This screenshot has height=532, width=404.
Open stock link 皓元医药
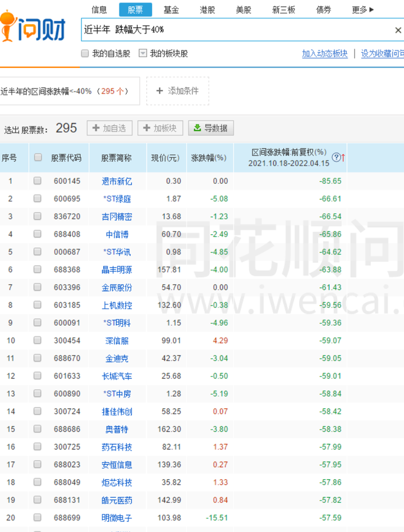click(x=117, y=500)
